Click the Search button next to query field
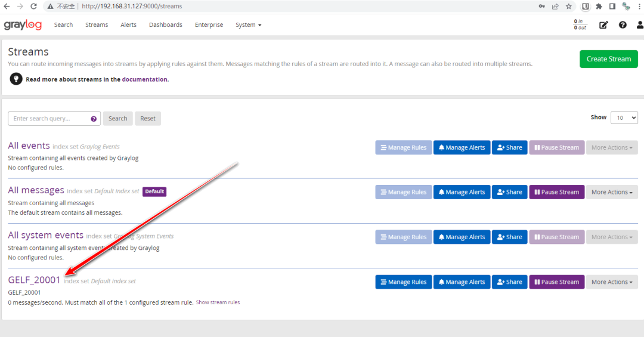Viewport: 644px width, 337px height. coord(118,118)
